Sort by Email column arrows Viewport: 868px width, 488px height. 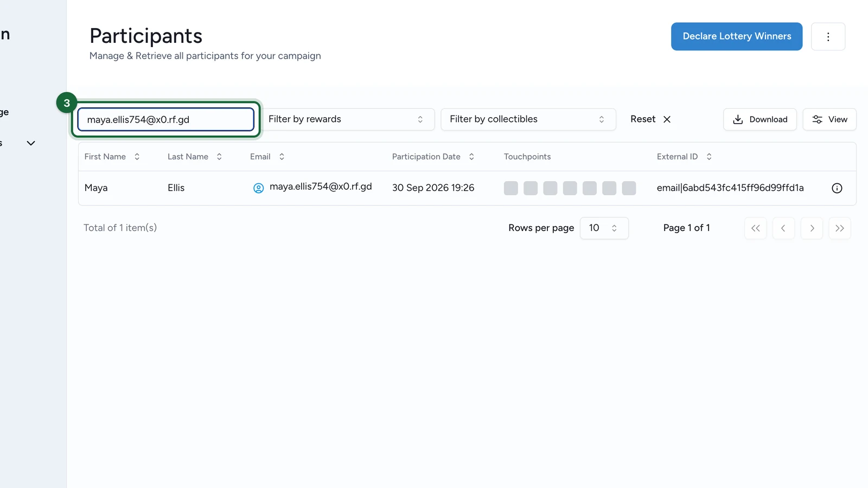282,157
